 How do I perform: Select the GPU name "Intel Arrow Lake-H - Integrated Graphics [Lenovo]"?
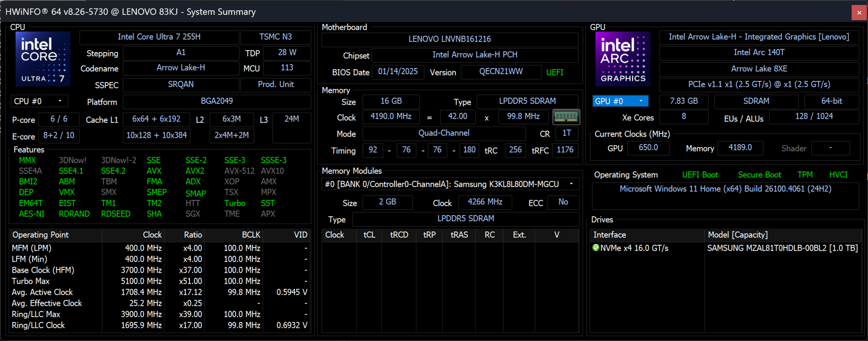pos(759,37)
